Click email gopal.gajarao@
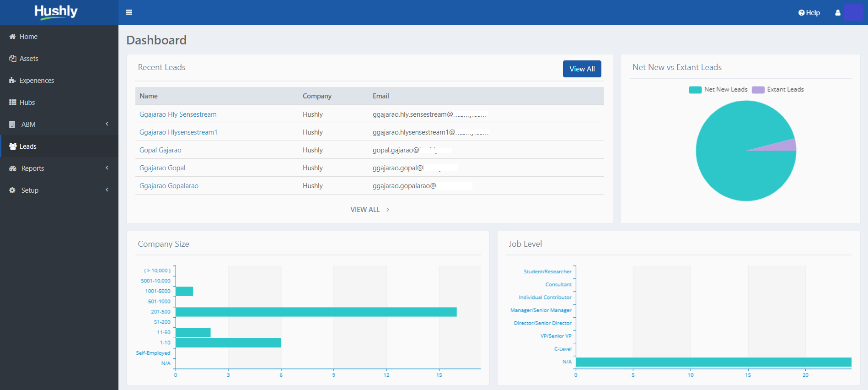Screen dimensions: 868x390 pyautogui.click(x=397, y=150)
